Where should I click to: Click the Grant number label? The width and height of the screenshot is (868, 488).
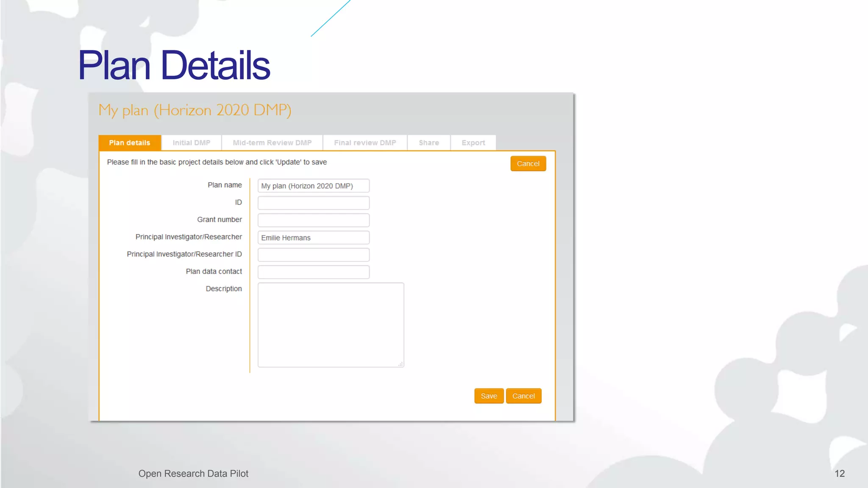tap(219, 219)
